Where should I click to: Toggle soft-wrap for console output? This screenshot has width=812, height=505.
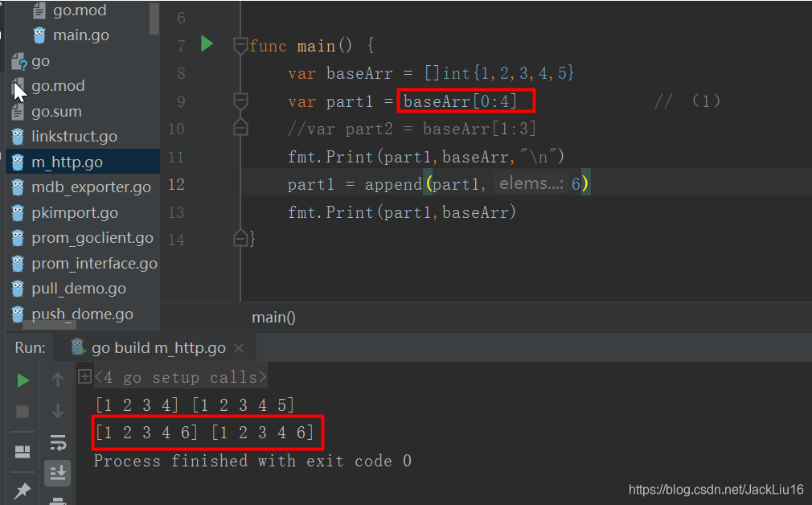[56, 441]
